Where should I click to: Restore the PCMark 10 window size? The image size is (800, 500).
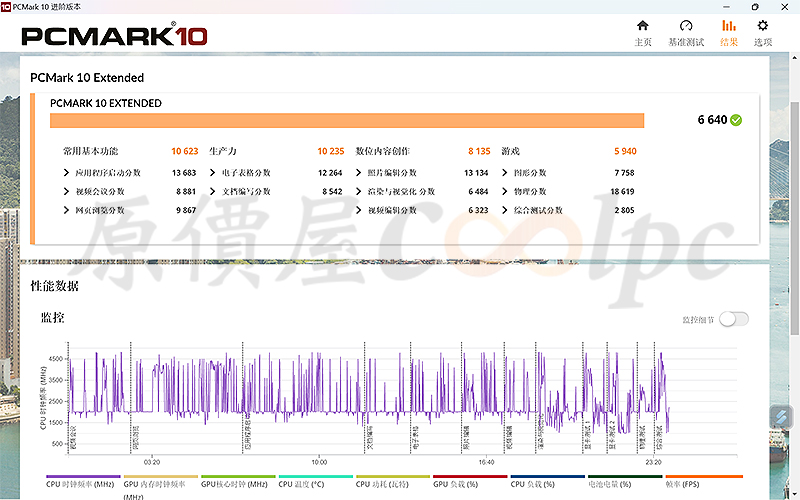(755, 7)
